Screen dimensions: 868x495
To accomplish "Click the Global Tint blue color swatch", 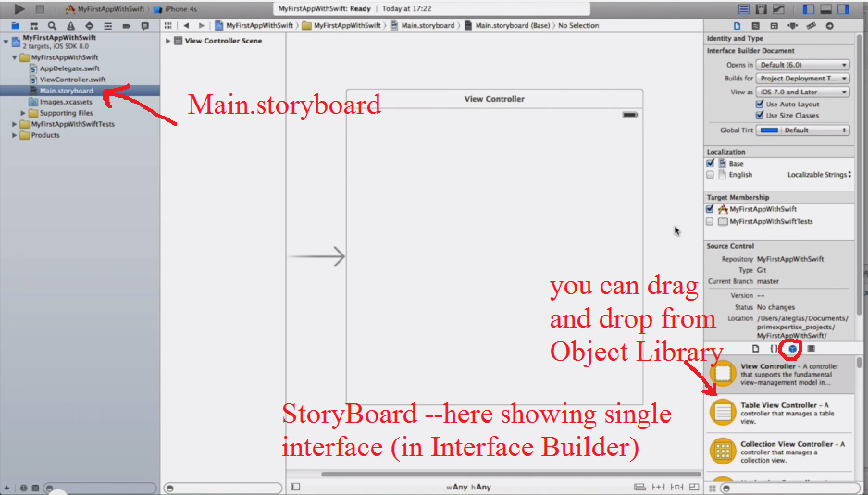I will click(x=769, y=130).
